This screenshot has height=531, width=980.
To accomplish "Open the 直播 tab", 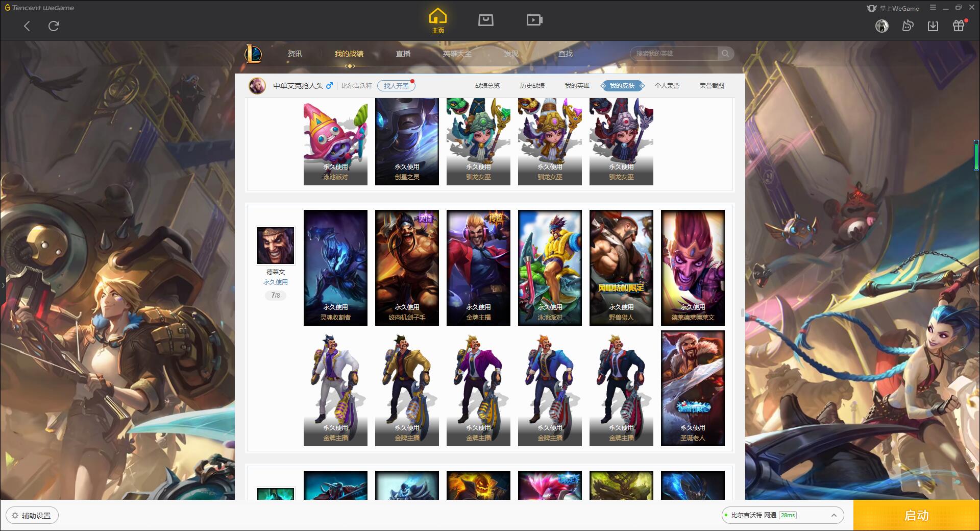I will (403, 54).
